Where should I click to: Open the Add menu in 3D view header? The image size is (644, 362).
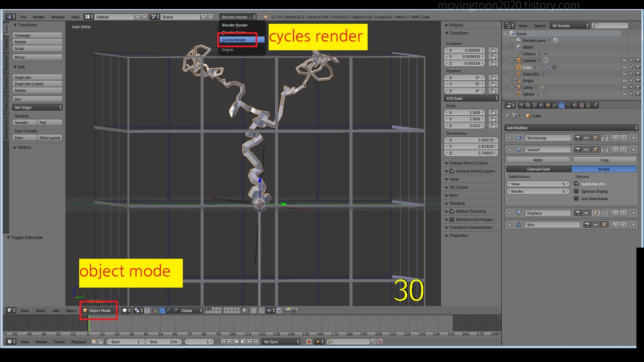click(56, 310)
